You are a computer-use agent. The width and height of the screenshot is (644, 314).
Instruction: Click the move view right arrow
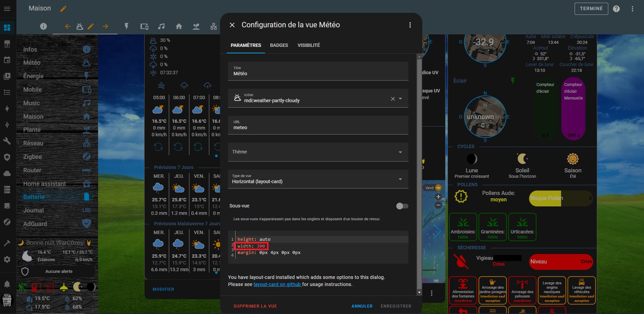pyautogui.click(x=105, y=26)
